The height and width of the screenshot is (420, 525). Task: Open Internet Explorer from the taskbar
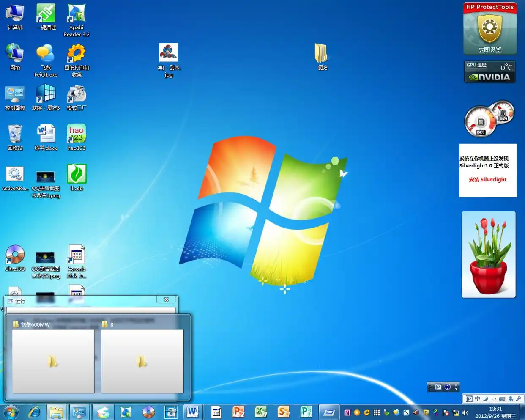pos(35,412)
